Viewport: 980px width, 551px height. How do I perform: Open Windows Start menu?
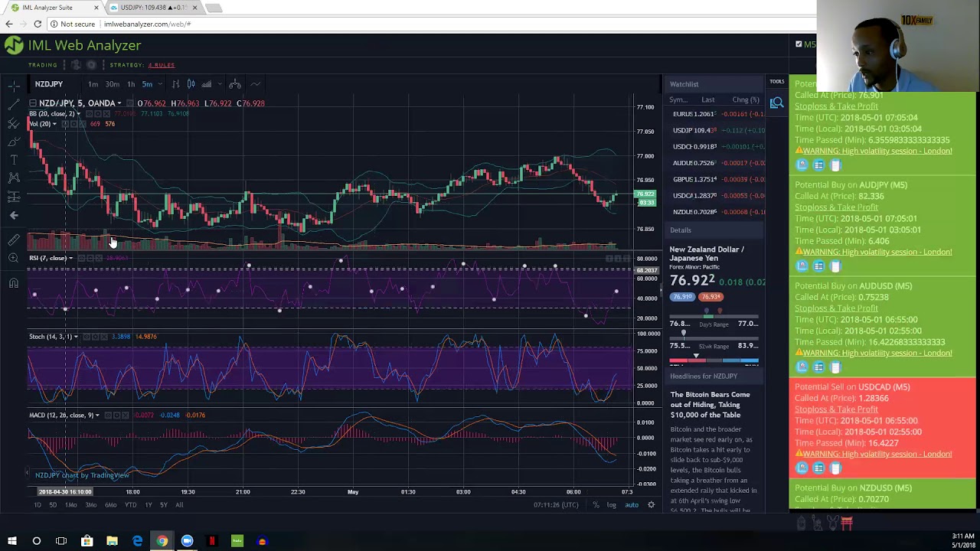pos(11,541)
